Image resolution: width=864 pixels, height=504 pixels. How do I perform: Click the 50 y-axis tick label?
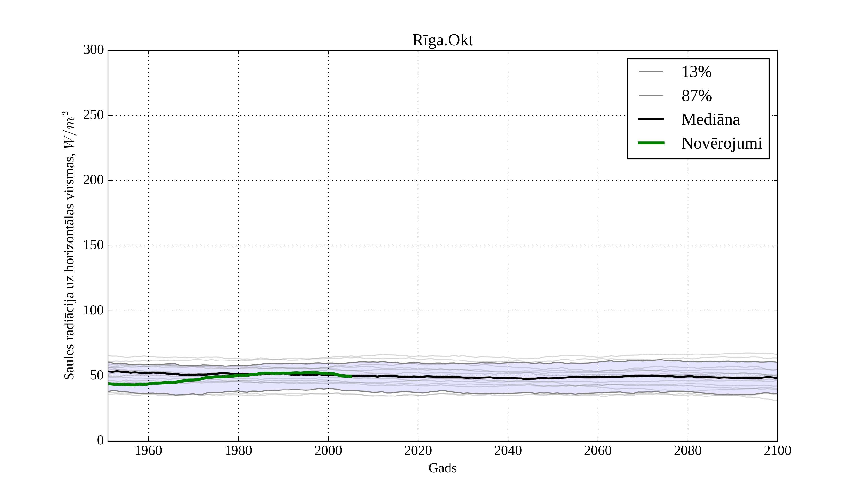(97, 375)
